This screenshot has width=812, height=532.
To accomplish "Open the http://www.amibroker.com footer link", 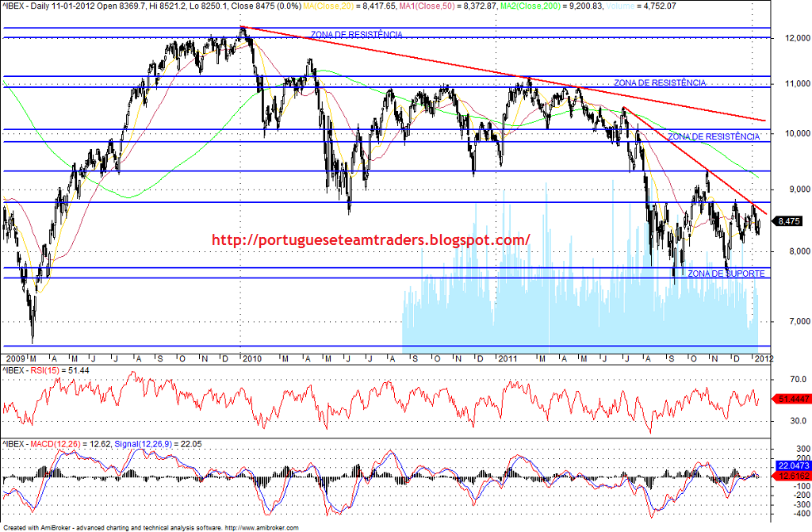I will click(262, 528).
